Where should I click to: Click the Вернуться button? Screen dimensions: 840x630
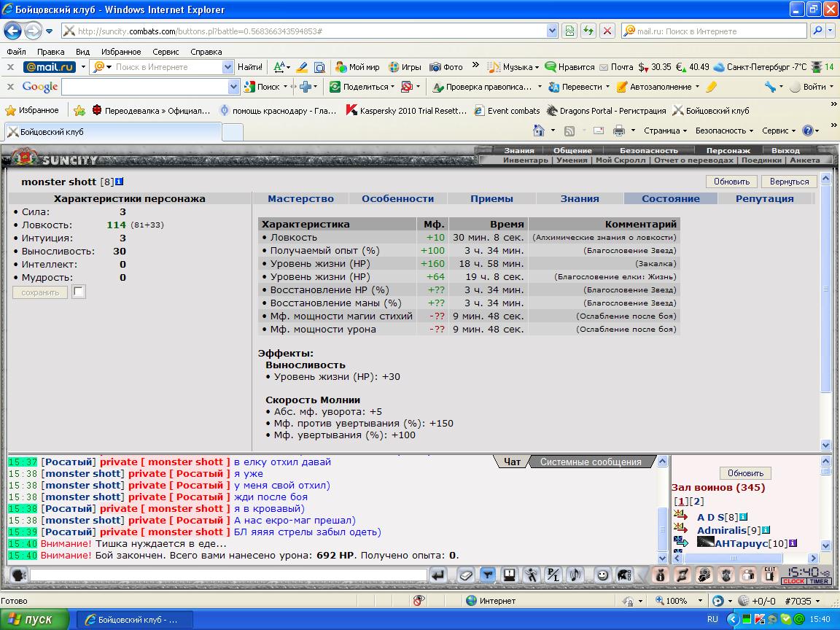point(789,182)
